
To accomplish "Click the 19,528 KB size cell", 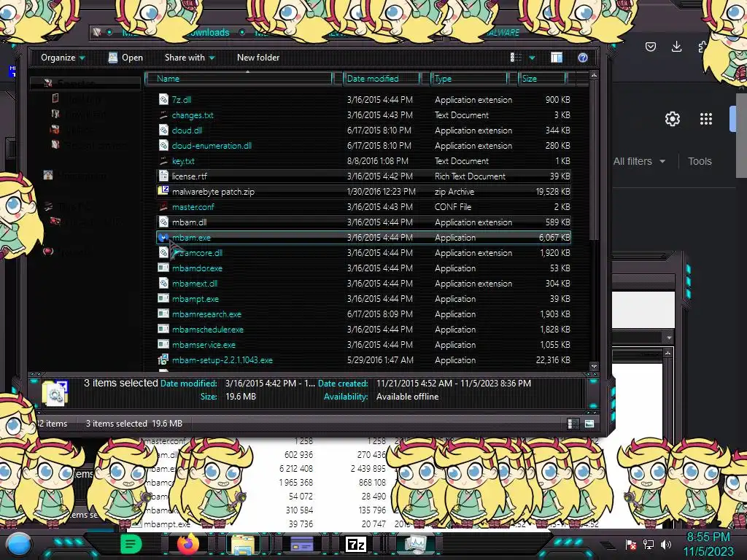I will pyautogui.click(x=553, y=192).
